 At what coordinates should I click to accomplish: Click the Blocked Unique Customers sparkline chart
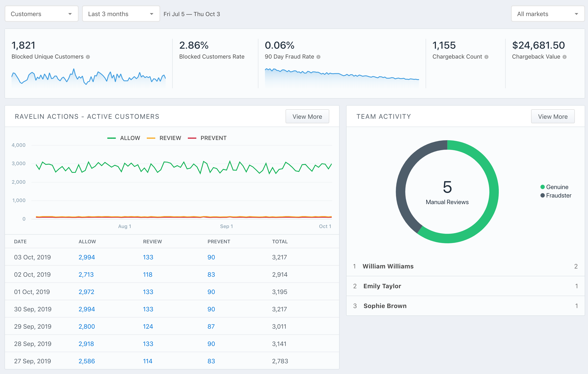click(88, 78)
